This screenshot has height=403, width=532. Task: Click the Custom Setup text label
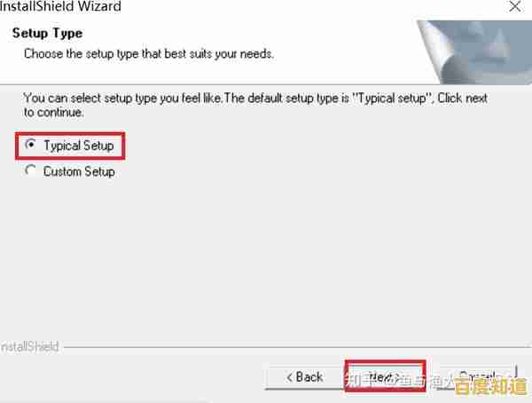coord(79,171)
